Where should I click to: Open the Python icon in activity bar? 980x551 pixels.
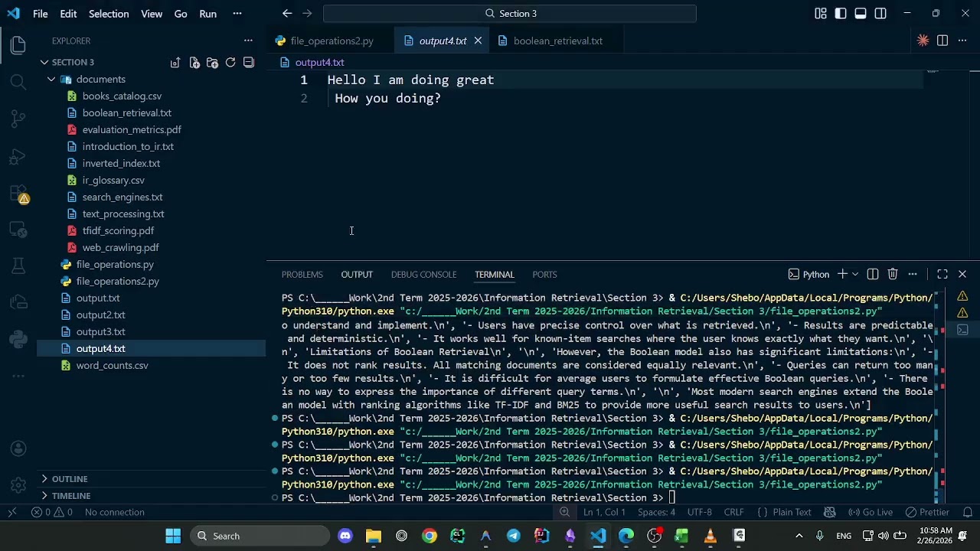click(18, 339)
